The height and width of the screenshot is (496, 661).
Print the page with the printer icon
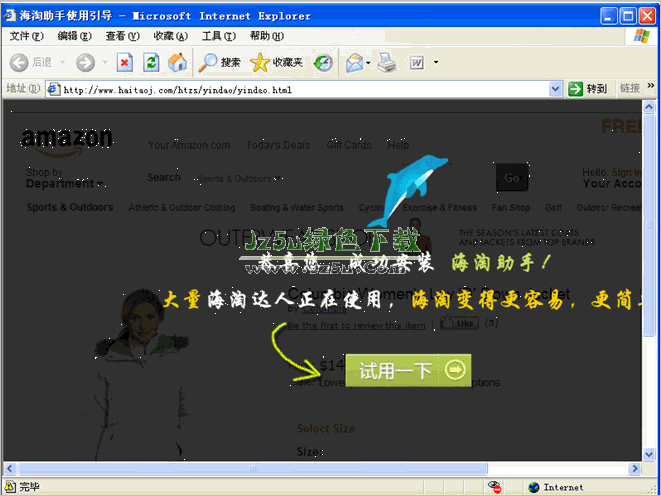(386, 63)
